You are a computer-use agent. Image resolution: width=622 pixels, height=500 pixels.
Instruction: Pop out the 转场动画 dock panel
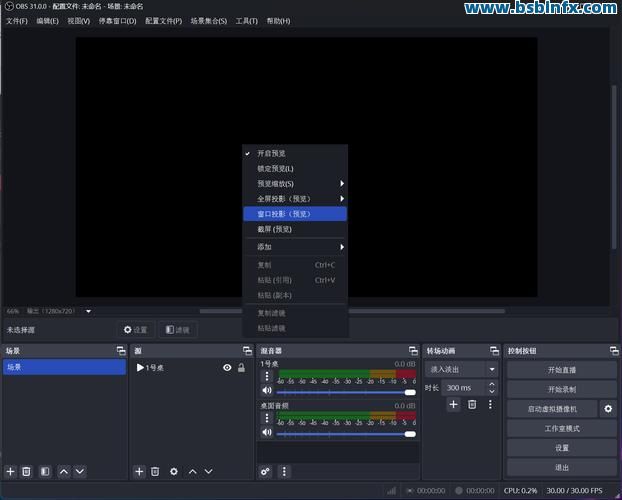494,351
